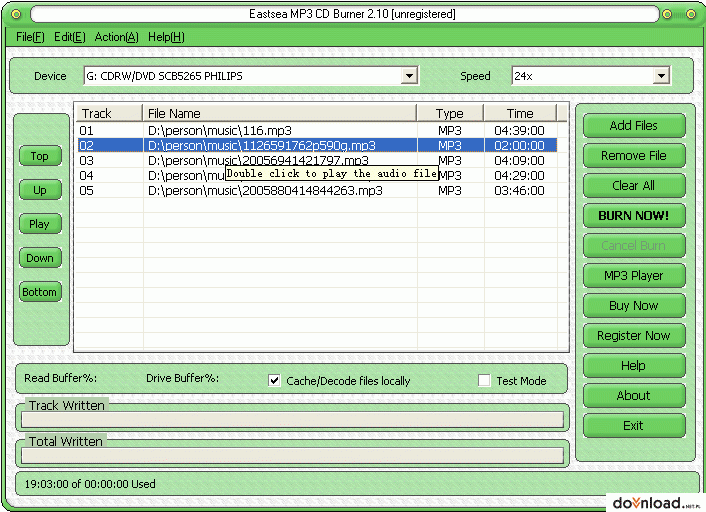706x512 pixels.
Task: Open the Help(H) menu
Action: tap(166, 37)
